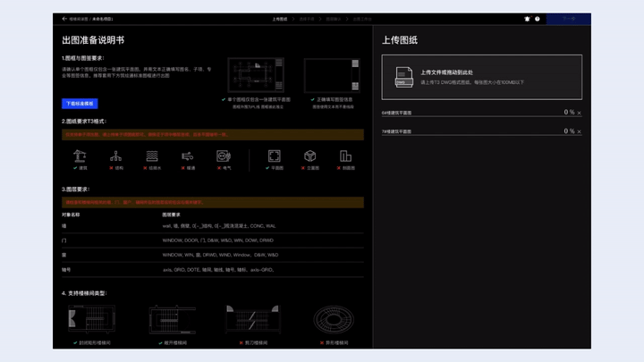Remove the 6# floor plan upload
Viewport: 644px width, 362px height.
[579, 113]
